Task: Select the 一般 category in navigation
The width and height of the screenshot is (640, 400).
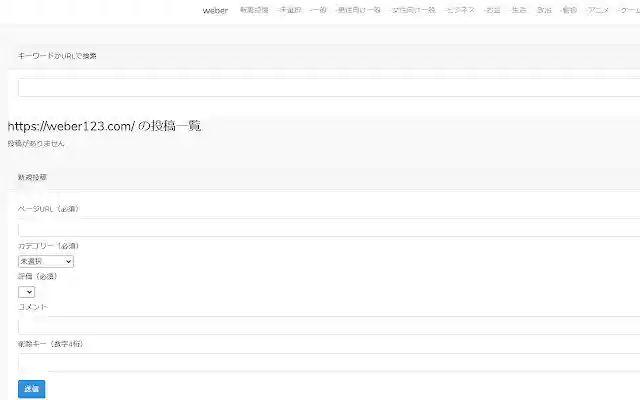Action: click(319, 10)
